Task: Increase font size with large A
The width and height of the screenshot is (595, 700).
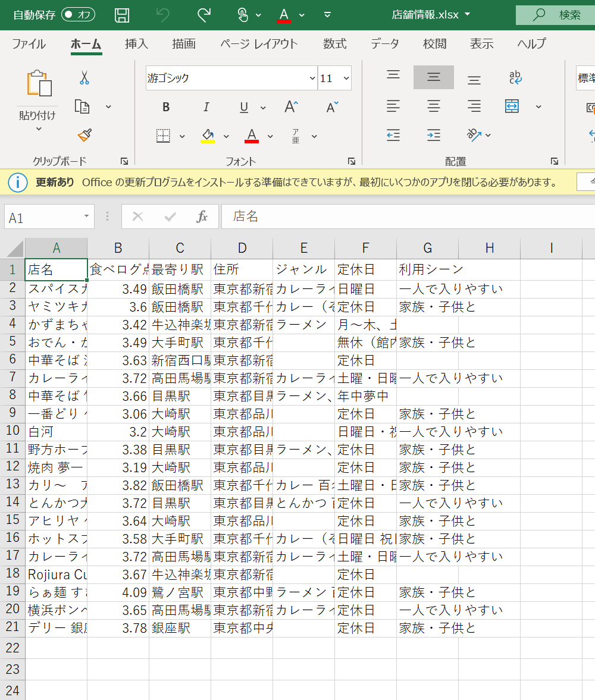Action: click(x=291, y=106)
